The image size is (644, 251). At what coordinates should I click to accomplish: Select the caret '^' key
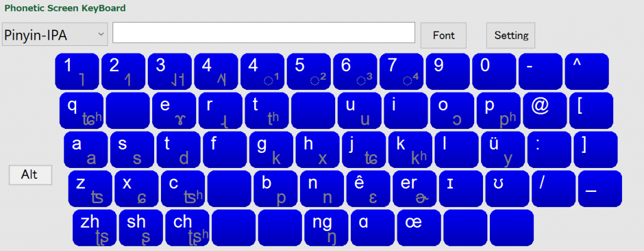click(x=587, y=72)
